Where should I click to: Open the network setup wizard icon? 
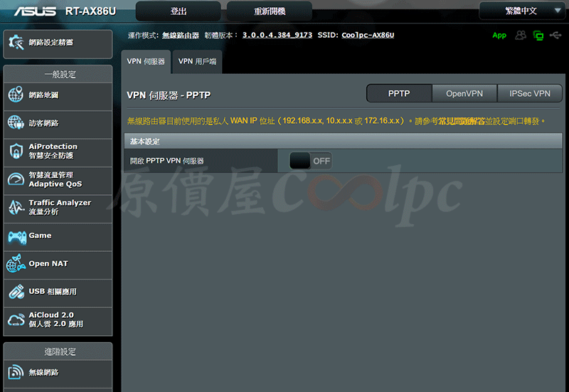click(x=16, y=43)
